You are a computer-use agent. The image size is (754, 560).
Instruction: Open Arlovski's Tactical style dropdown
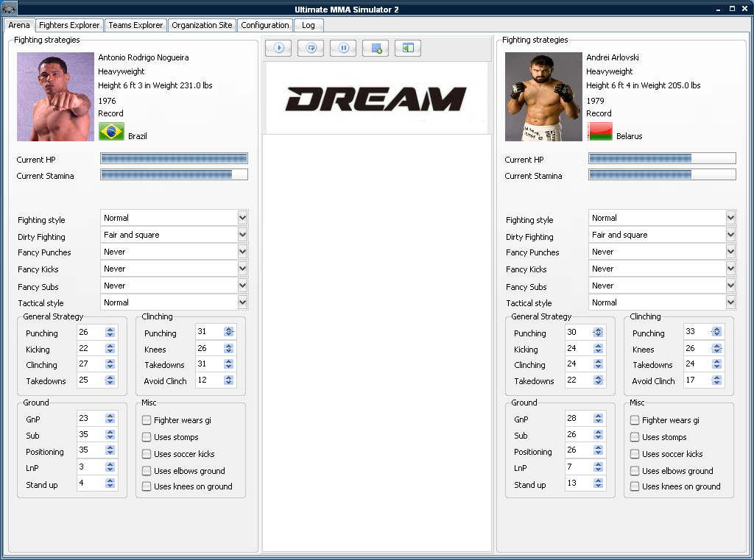click(x=730, y=302)
